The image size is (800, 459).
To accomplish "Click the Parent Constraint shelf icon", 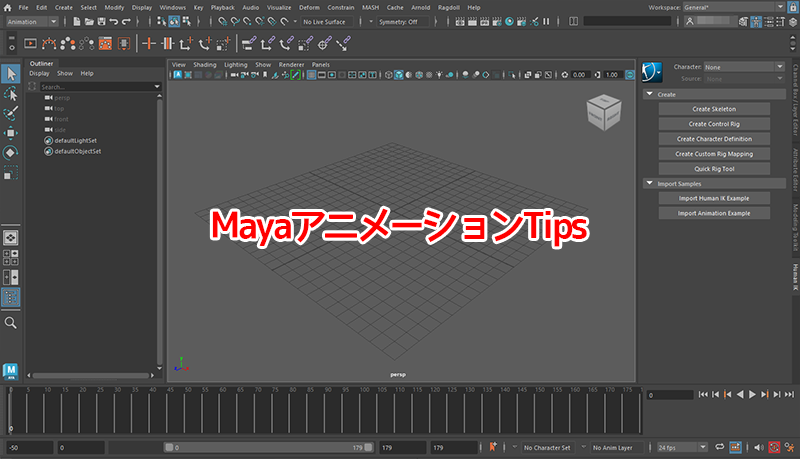I will (x=248, y=44).
